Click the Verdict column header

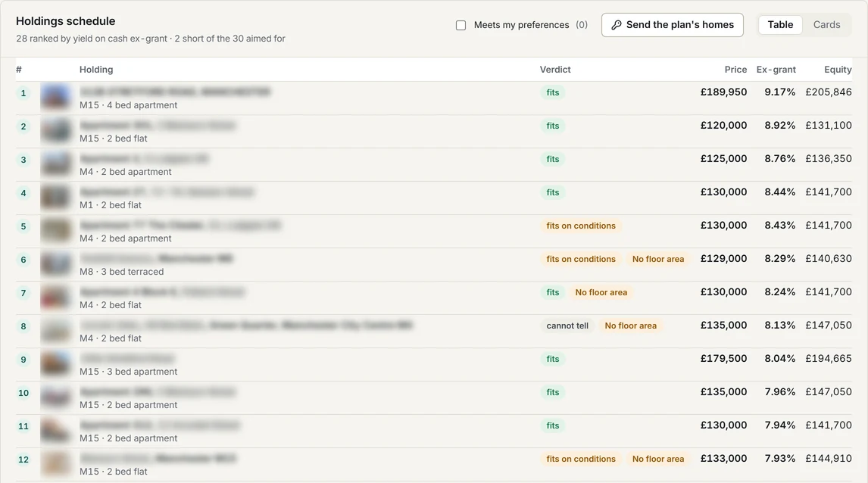[x=555, y=70]
